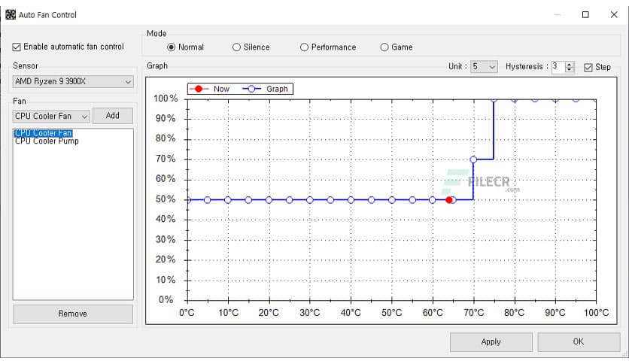Select CPU Cooler Fan in the list
This screenshot has height=364, width=629.
click(44, 133)
